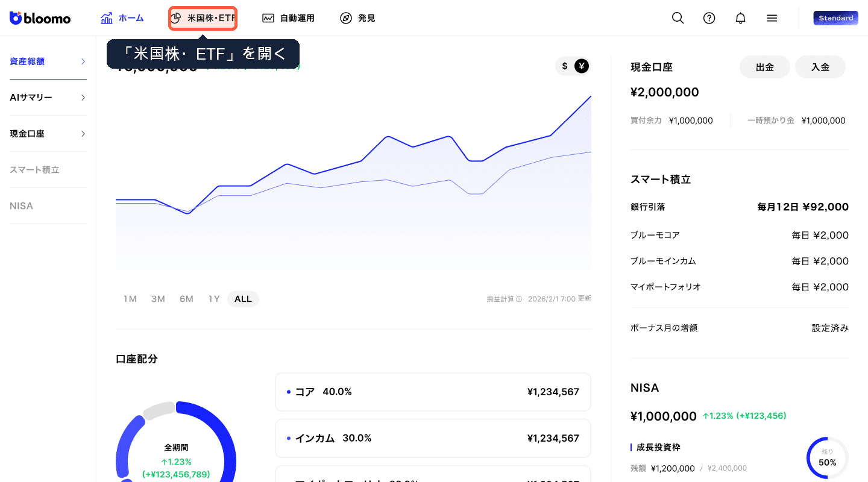868x482 pixels.
Task: Click the マイポートフォリオ row
Action: (740, 287)
